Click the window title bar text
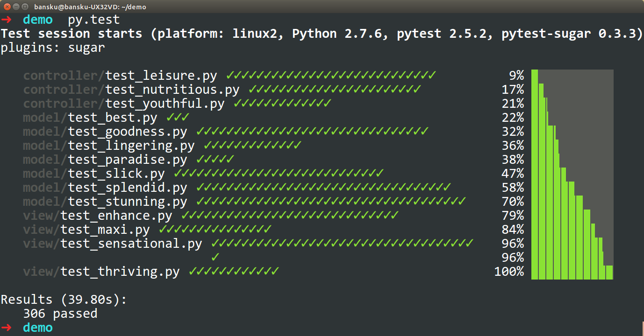 90,7
